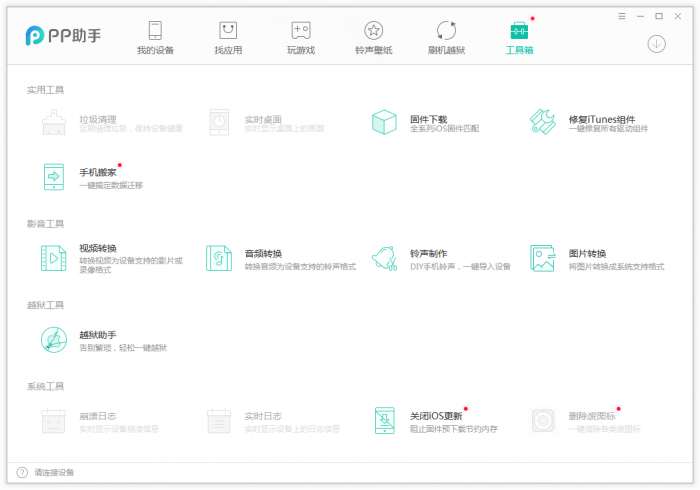
Task: Click the PP助手 logo
Action: [63, 36]
